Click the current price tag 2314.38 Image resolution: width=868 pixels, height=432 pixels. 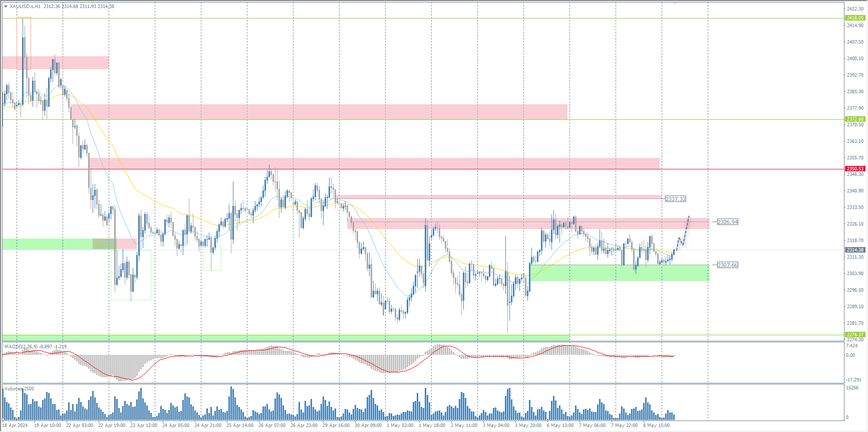pyautogui.click(x=855, y=250)
